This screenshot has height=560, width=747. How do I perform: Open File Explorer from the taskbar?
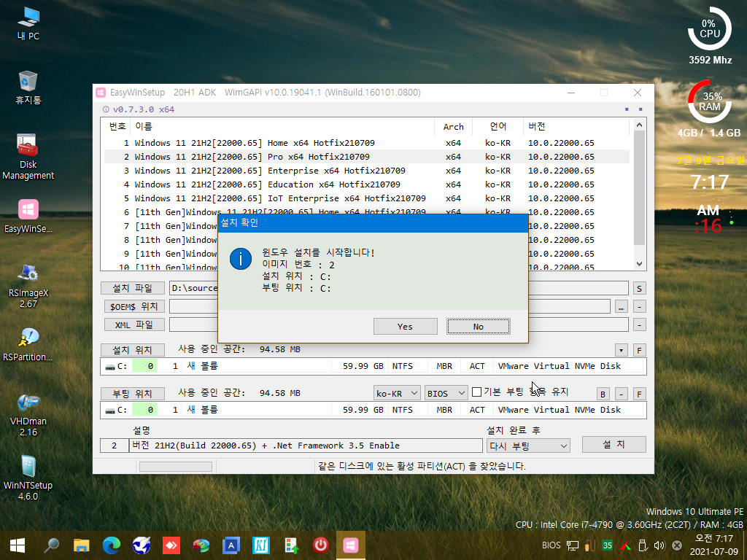pyautogui.click(x=82, y=545)
